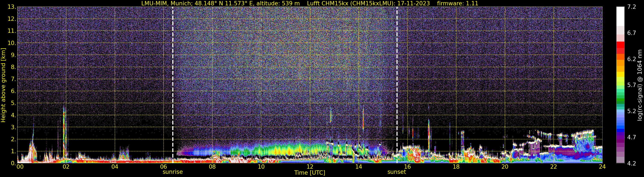
Task: Click x-axis time tick '06'
Action: 164,167
